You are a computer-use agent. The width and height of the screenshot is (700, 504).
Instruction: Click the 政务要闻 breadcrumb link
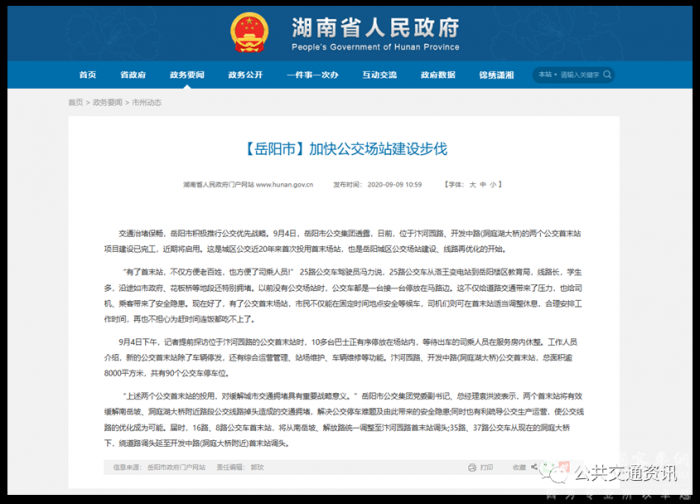(x=108, y=102)
